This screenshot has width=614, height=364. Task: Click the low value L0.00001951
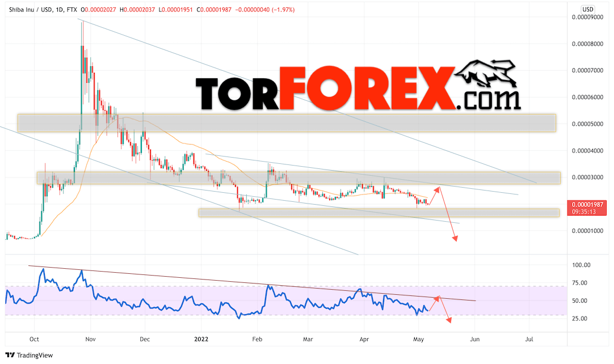[175, 10]
